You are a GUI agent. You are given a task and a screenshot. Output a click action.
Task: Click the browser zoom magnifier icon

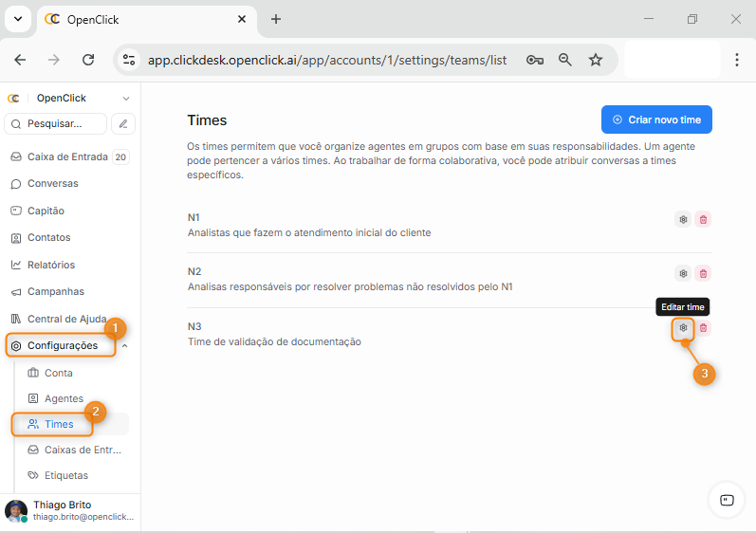point(565,60)
